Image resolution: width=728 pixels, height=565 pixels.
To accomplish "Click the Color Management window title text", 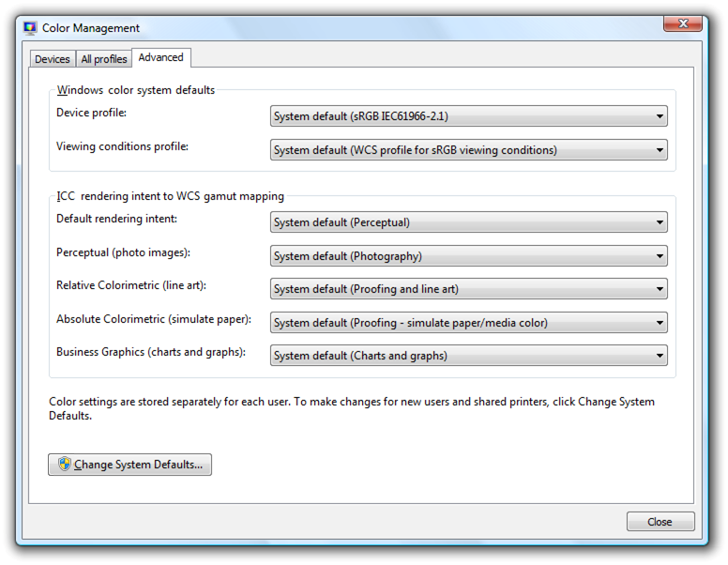I will click(91, 28).
